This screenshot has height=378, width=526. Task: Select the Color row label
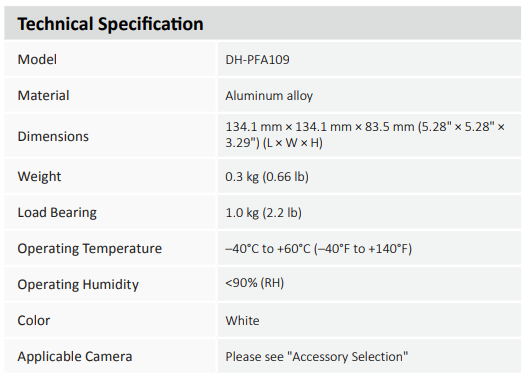pos(34,321)
